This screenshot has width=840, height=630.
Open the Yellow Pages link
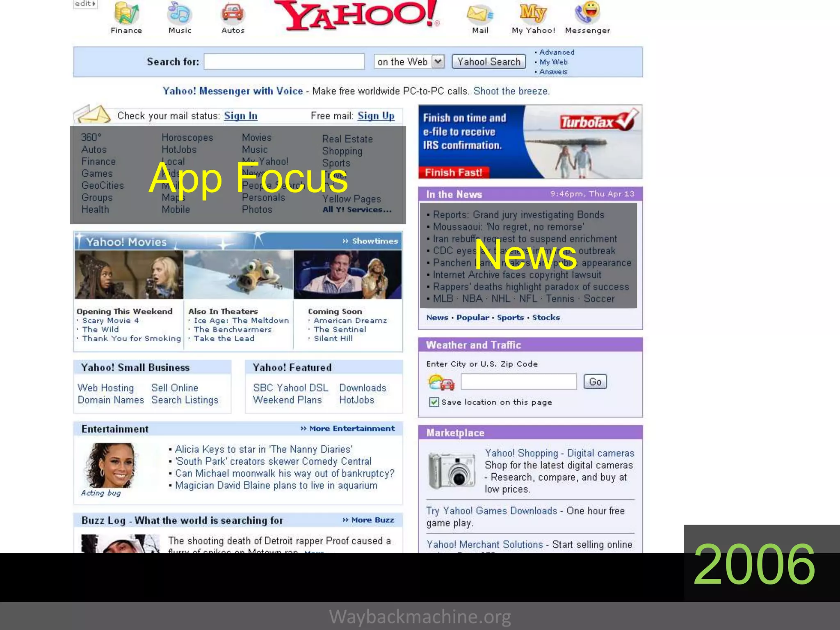click(x=352, y=199)
